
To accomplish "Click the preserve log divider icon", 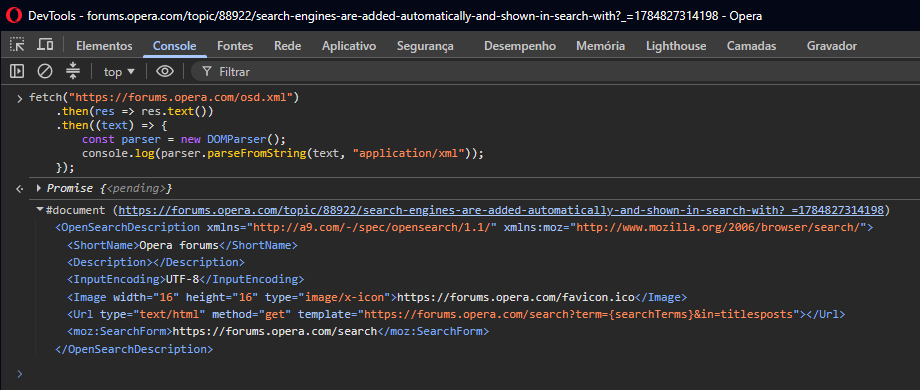I will (x=73, y=72).
